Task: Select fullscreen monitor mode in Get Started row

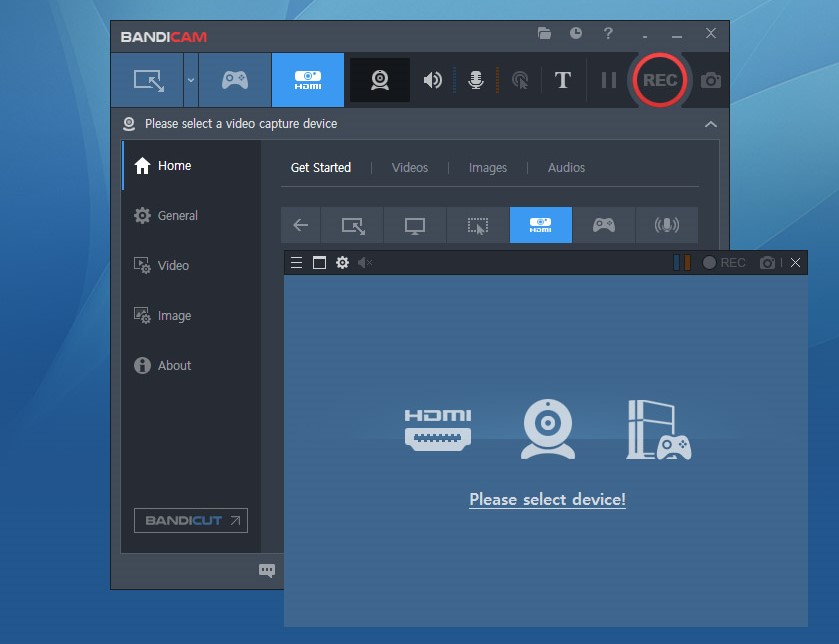Action: (415, 225)
